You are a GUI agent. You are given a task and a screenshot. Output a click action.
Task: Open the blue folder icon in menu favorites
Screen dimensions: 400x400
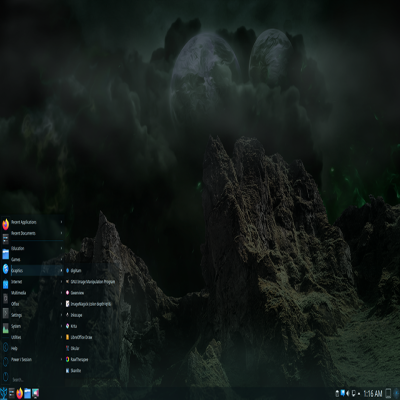(5, 254)
